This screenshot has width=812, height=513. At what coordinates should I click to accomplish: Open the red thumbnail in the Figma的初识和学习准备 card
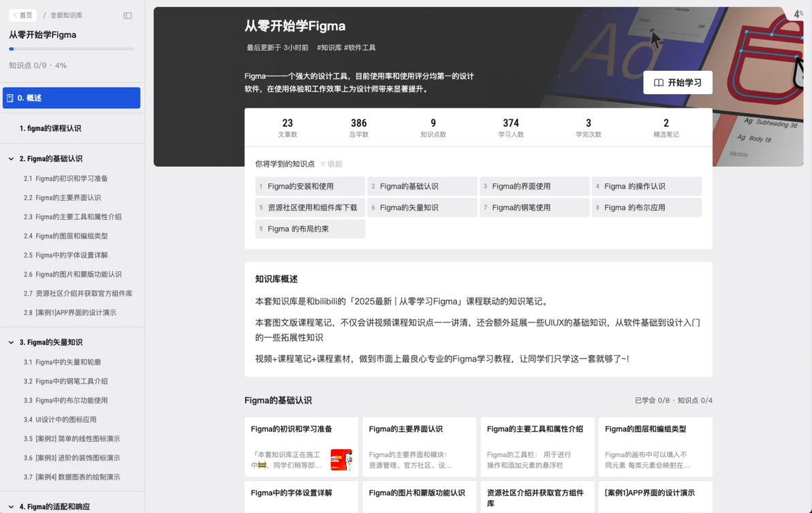(341, 460)
